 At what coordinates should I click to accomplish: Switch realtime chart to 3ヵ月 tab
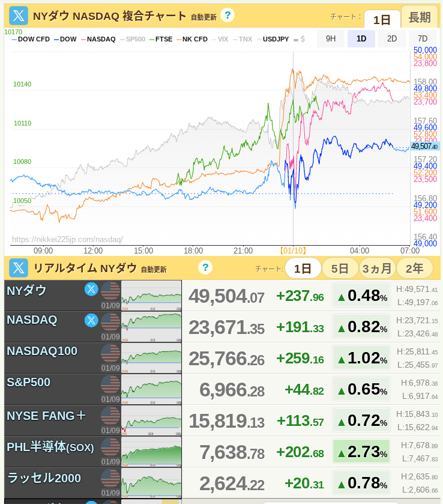pos(377,268)
